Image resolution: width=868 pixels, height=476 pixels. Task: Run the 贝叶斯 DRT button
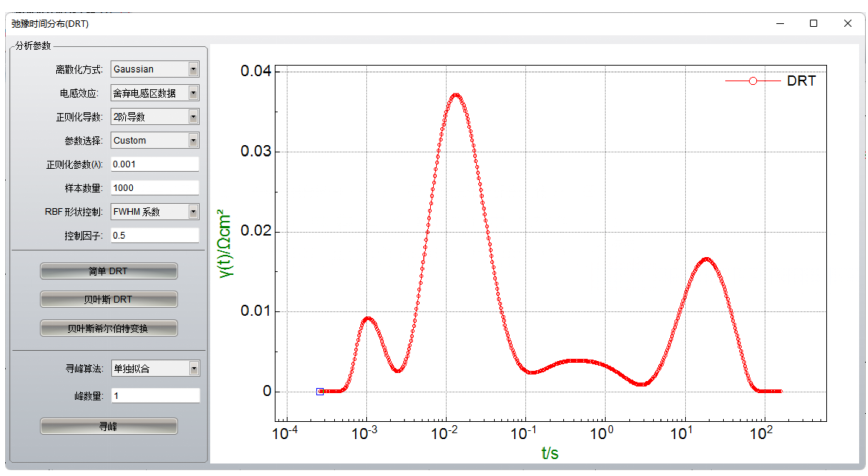(108, 299)
